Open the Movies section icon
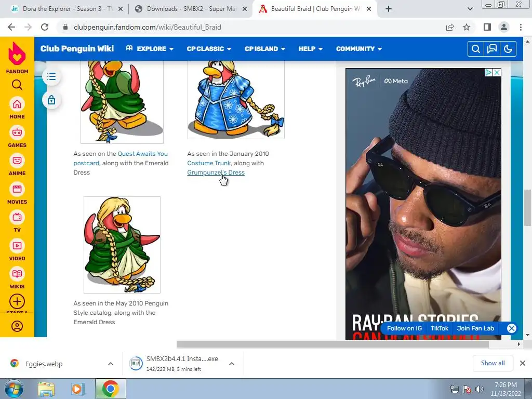The width and height of the screenshot is (532, 399). click(x=17, y=189)
